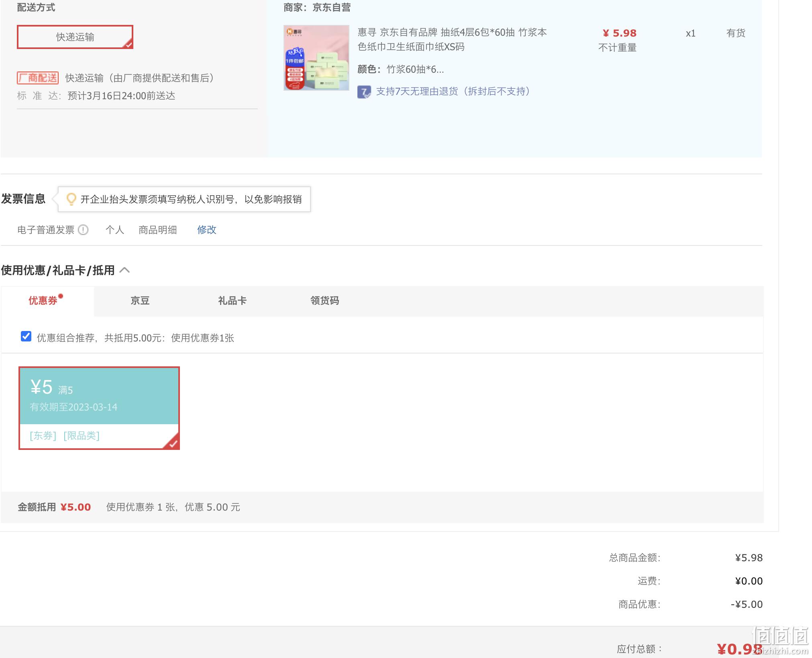
Task: Click the 7-day return shield icon
Action: 364,92
